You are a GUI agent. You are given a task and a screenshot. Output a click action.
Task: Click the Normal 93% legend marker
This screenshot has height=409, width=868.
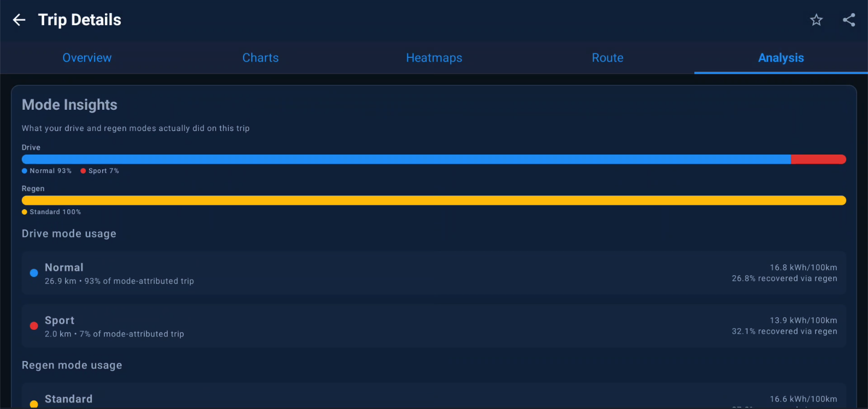pyautogui.click(x=25, y=171)
